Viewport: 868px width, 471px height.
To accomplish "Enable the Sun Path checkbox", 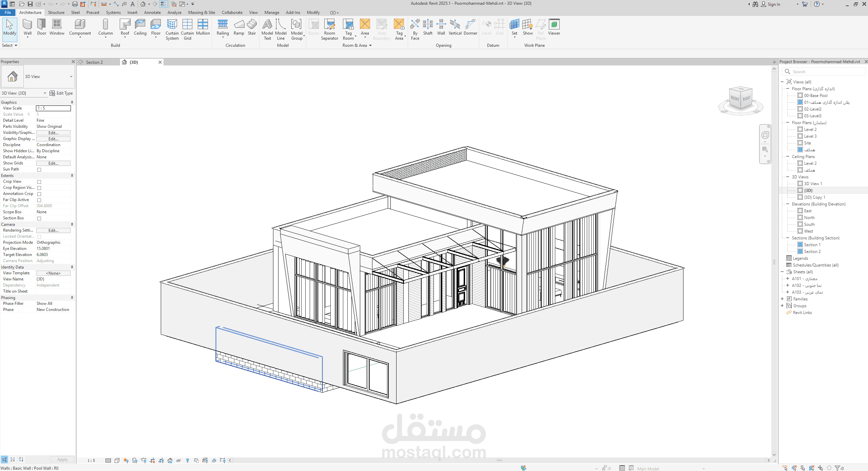I will [x=39, y=170].
